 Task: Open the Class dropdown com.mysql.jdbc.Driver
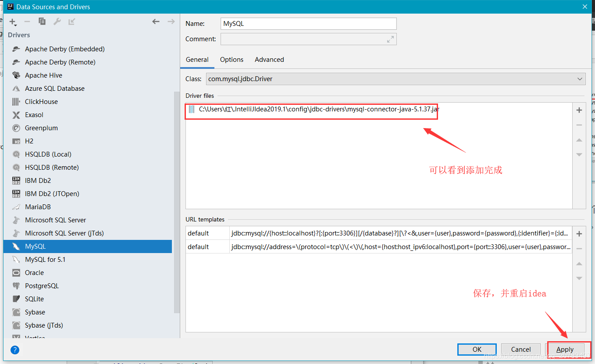pos(395,79)
